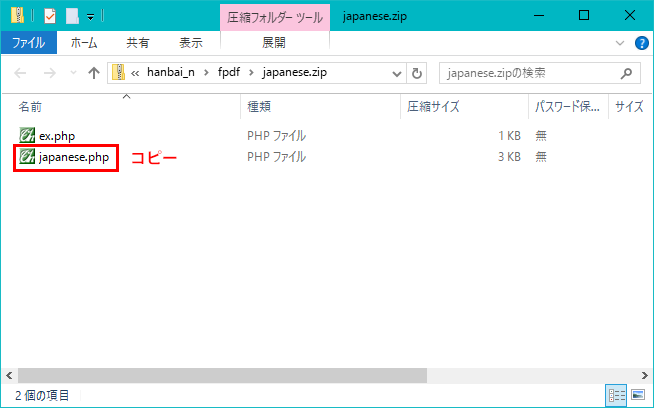Open the 展開 ribbon tab
The image size is (654, 408).
point(273,43)
